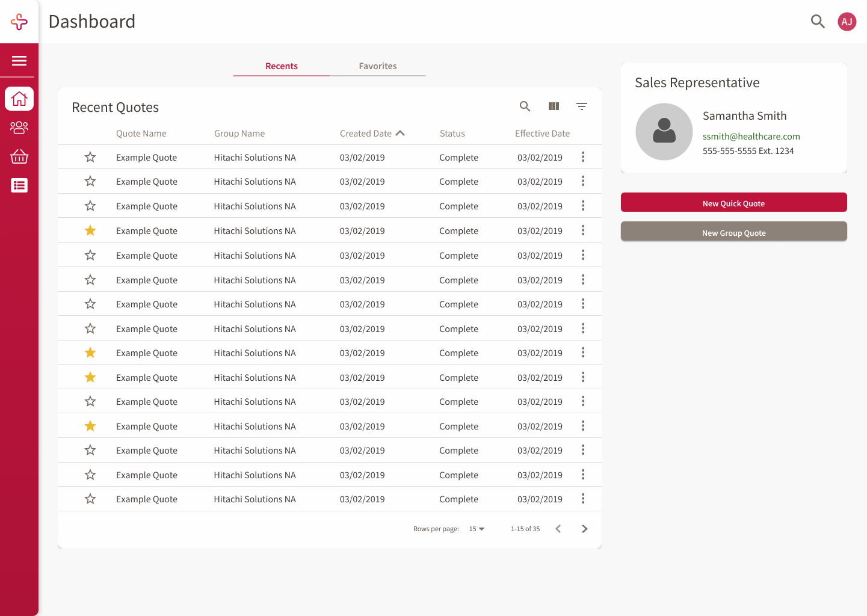Switch to the Favorites tab
Viewport: 867px width, 616px height.
(x=377, y=66)
